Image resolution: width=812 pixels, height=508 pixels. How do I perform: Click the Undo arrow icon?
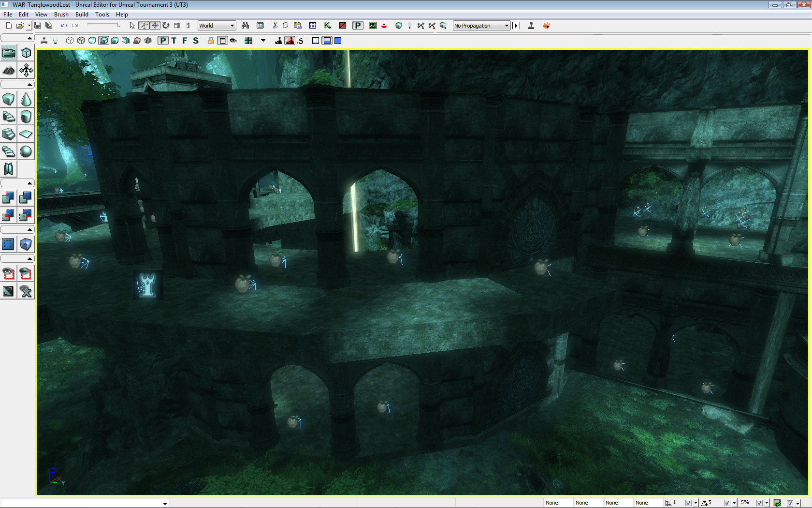click(x=63, y=26)
